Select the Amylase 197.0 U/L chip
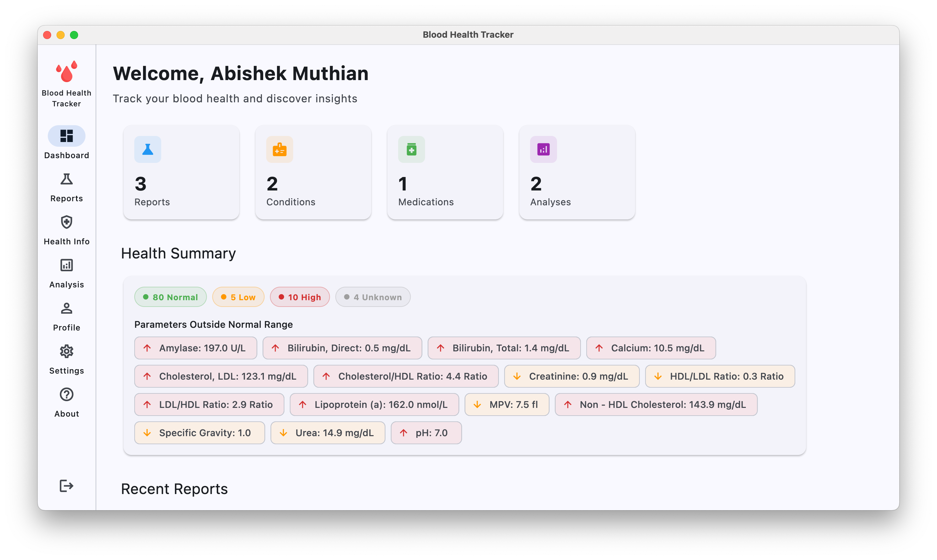This screenshot has width=937, height=560. (x=196, y=348)
